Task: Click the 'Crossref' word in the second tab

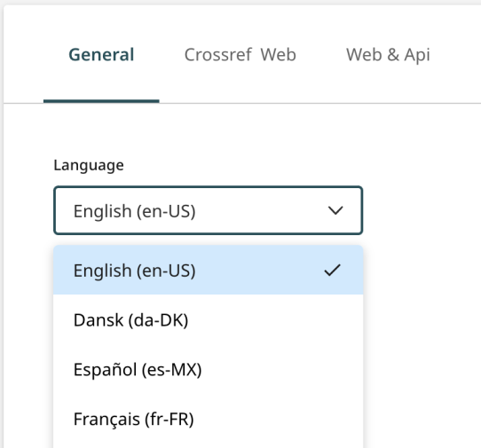Action: 217,55
